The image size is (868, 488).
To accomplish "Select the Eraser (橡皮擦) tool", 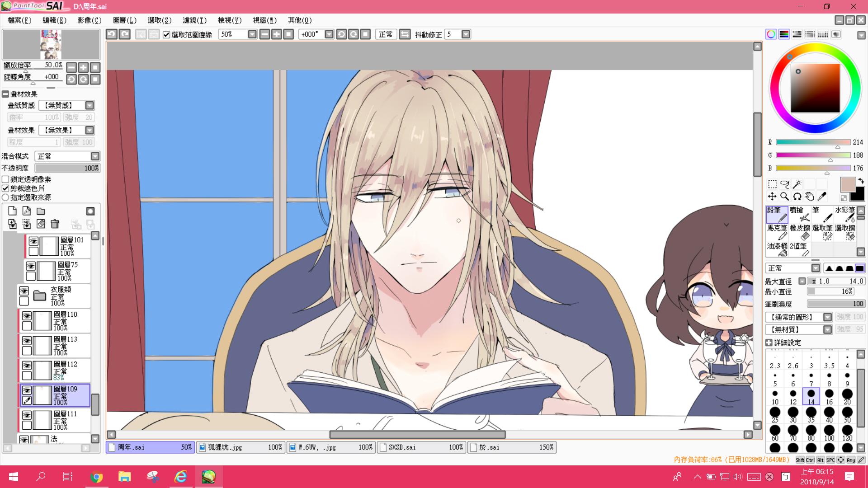I will point(799,232).
